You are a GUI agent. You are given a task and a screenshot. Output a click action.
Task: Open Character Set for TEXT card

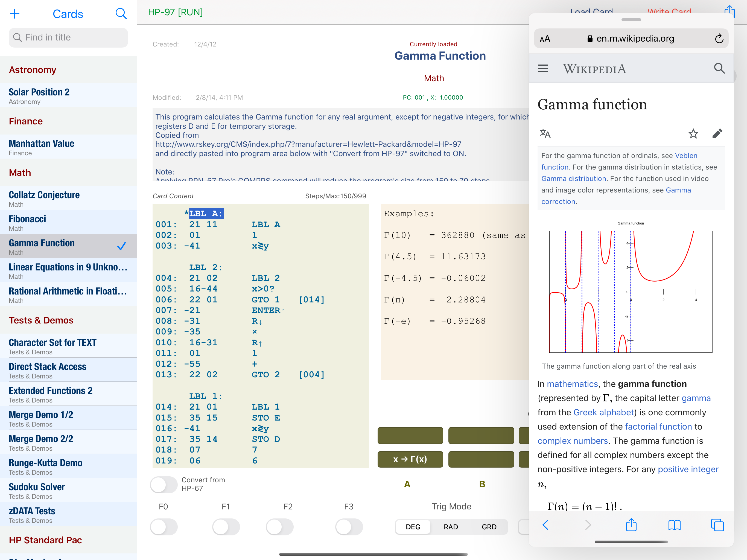coord(68,346)
